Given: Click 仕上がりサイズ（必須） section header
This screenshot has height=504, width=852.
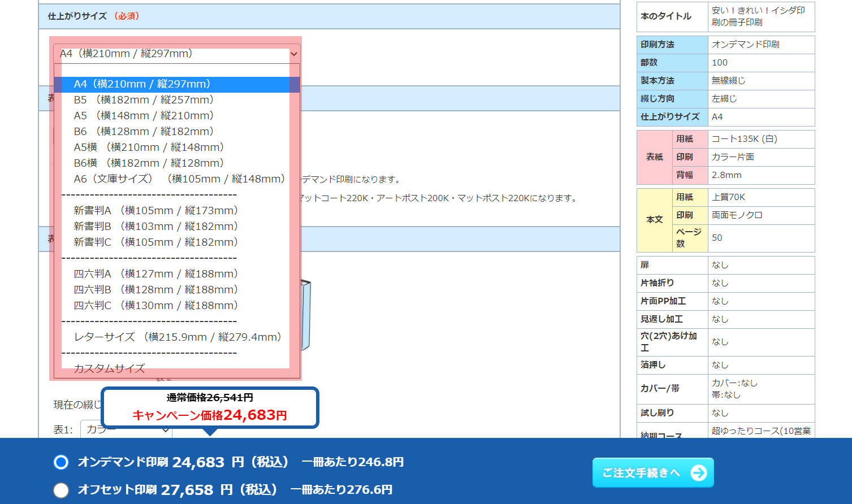Looking at the screenshot, I should click(330, 16).
